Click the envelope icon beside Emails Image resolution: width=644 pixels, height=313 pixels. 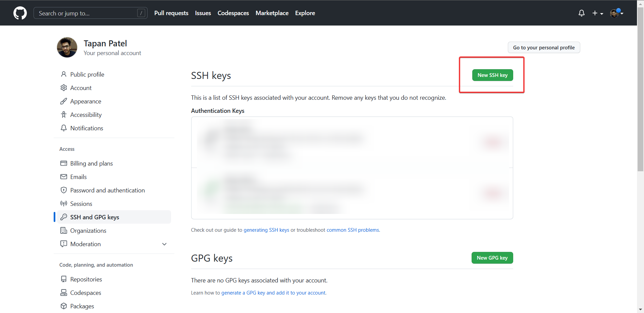(x=64, y=177)
